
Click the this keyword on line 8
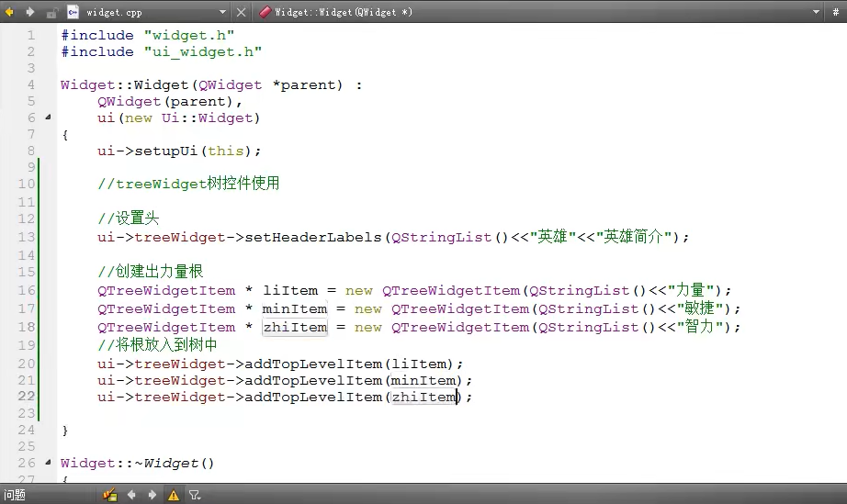[225, 151]
